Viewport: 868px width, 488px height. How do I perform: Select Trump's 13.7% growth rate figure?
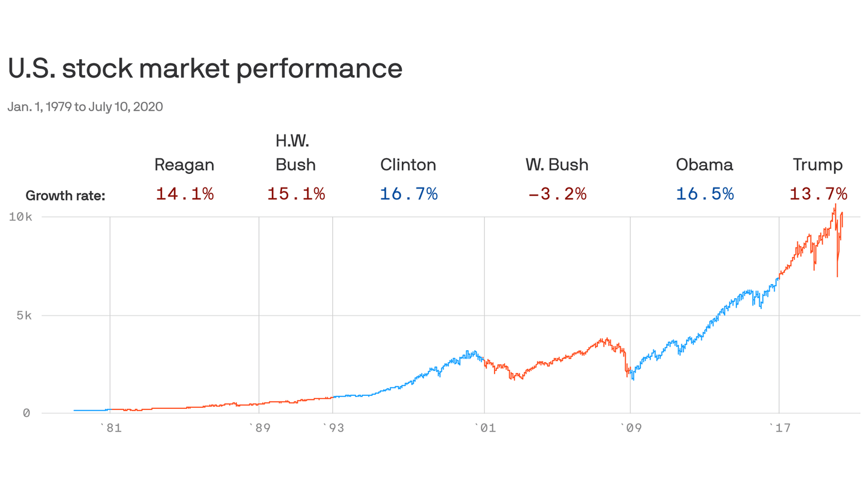pyautogui.click(x=818, y=194)
